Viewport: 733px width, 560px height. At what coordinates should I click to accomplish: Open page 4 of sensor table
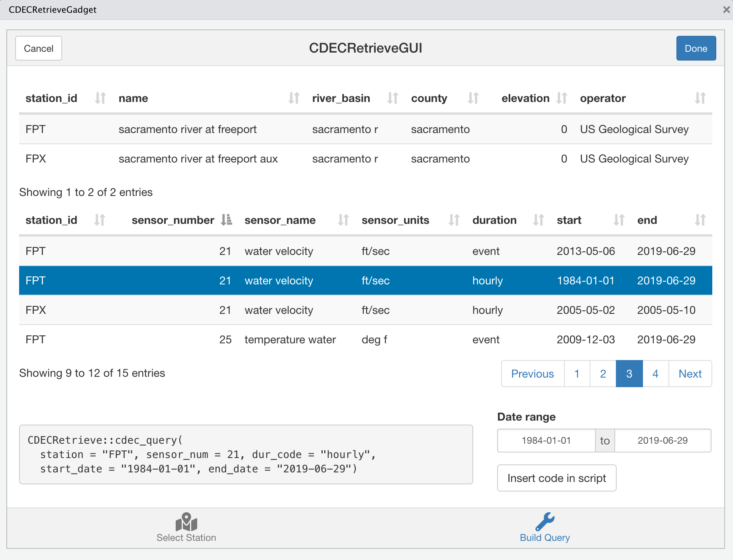(655, 374)
